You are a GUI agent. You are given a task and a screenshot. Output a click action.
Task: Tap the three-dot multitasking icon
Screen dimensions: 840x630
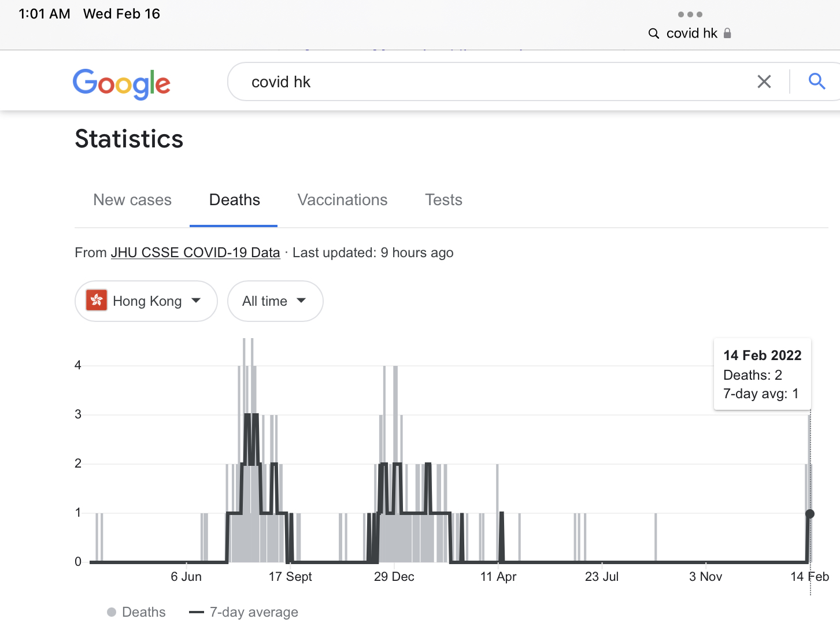(690, 14)
